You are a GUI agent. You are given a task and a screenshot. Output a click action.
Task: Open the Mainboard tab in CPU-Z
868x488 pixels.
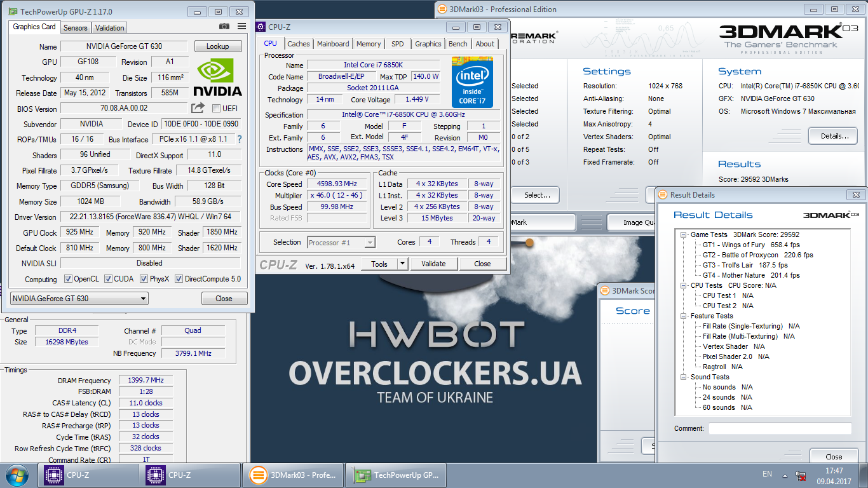click(x=333, y=44)
